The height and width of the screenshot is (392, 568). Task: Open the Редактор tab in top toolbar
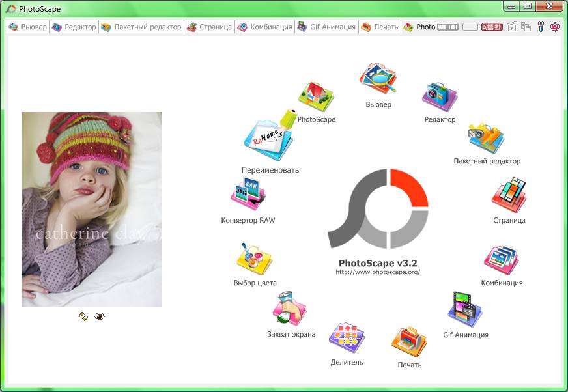point(74,27)
